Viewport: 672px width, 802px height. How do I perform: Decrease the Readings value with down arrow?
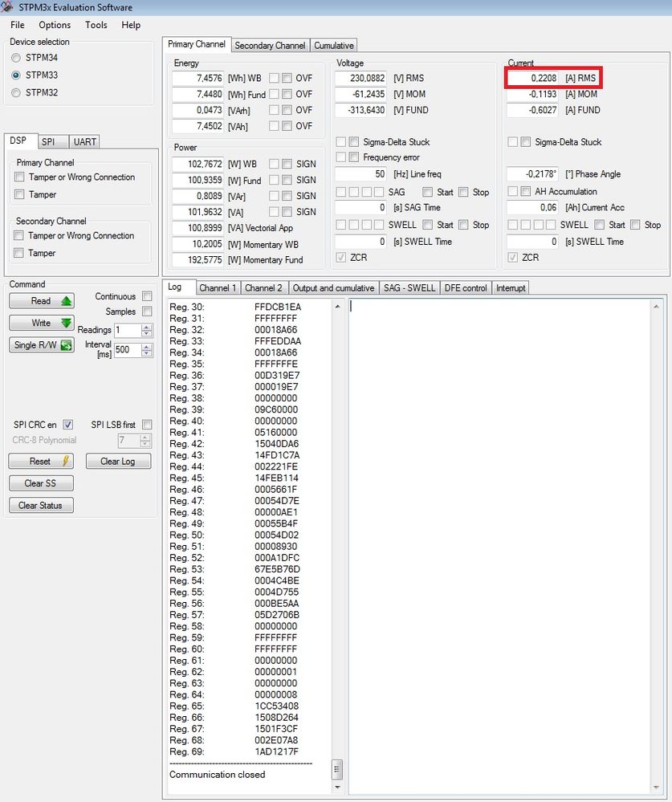coord(147,333)
